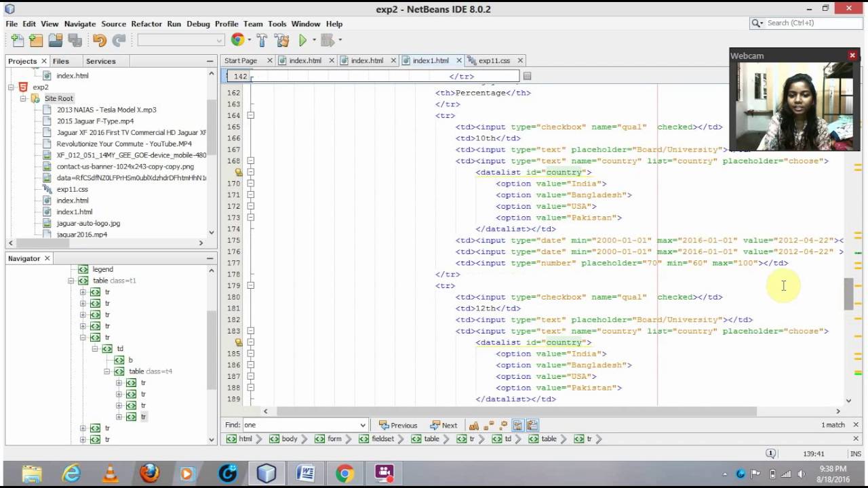Screen dimensions: 868x488
Task: Close the Webcam overlay window
Action: click(852, 56)
